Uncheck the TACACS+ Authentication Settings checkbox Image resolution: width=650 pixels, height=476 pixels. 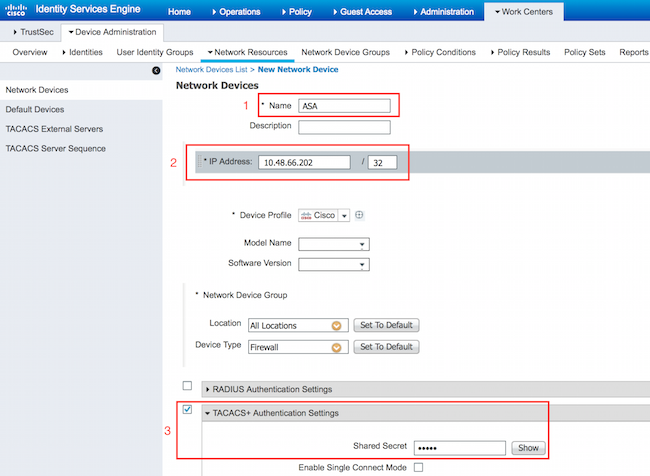tap(187, 409)
